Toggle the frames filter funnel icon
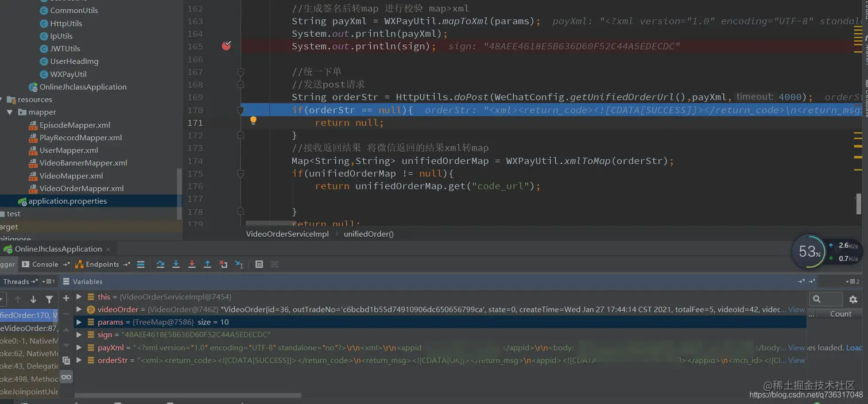The height and width of the screenshot is (404, 868). pos(49,299)
